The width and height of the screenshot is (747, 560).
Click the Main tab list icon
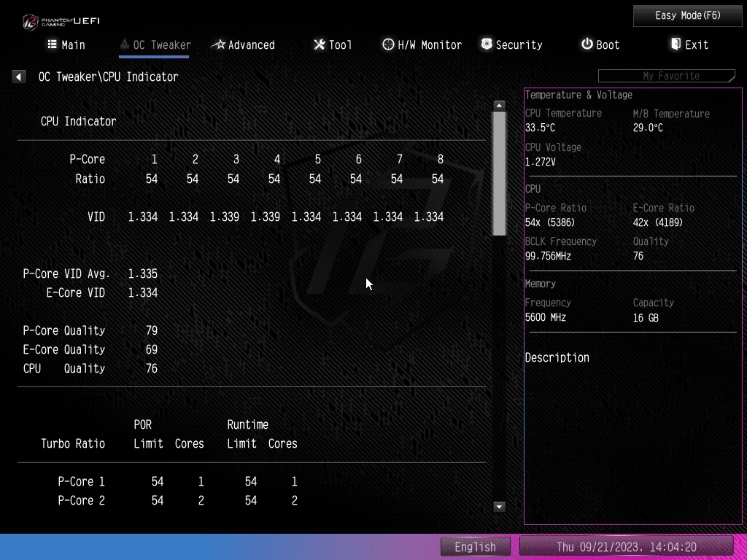tap(53, 44)
